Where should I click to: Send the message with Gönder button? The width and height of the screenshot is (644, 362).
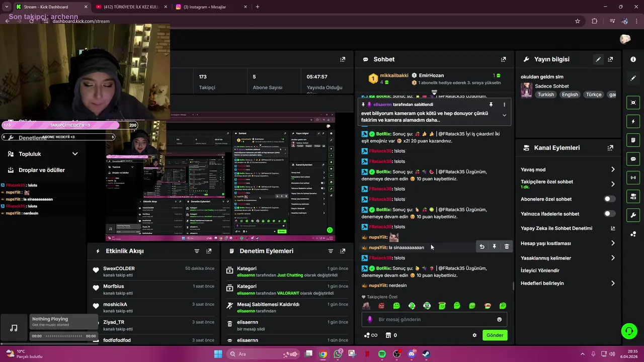tap(495, 335)
